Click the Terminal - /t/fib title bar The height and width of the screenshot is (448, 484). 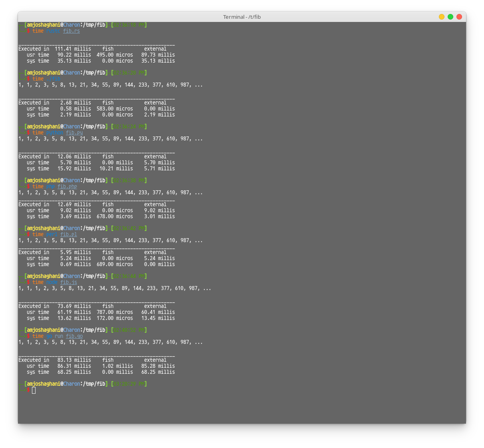pyautogui.click(x=242, y=17)
